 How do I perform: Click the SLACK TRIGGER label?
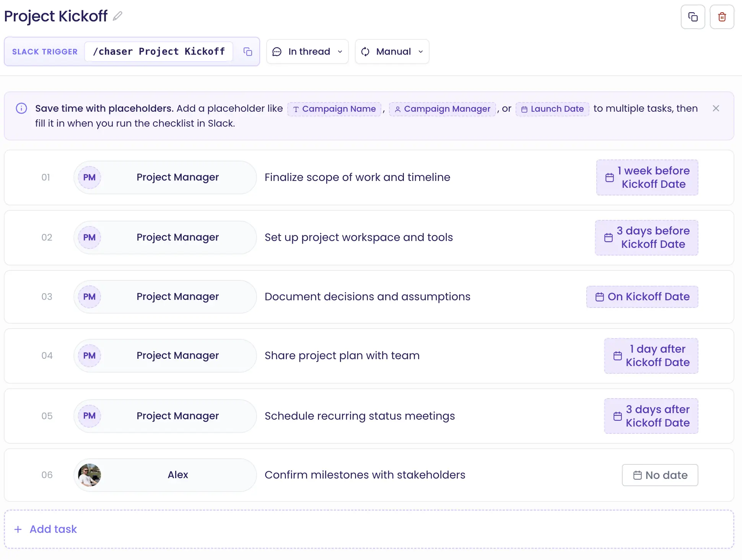click(45, 52)
